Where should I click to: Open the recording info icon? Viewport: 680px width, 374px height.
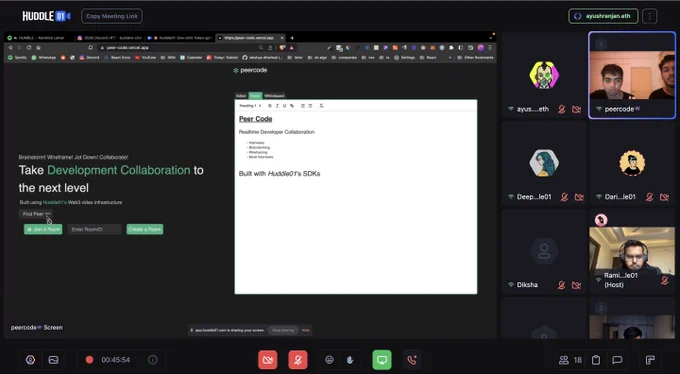[153, 360]
